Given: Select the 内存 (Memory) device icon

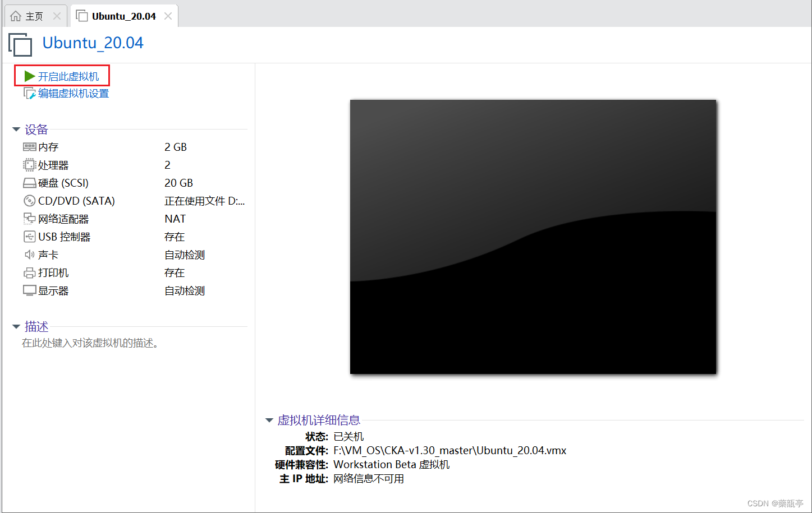Looking at the screenshot, I should click(x=29, y=146).
